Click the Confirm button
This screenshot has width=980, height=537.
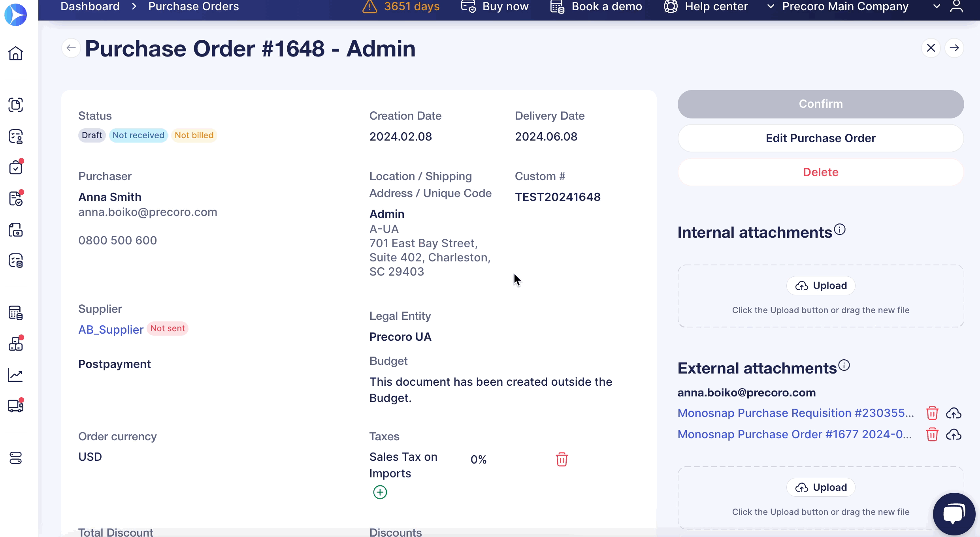click(x=821, y=104)
